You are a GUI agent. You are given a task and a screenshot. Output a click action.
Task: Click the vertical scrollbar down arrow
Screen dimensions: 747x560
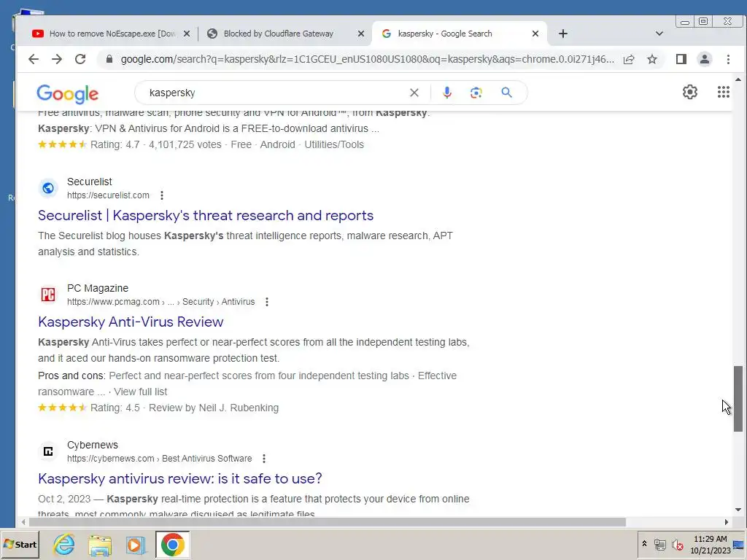click(738, 510)
